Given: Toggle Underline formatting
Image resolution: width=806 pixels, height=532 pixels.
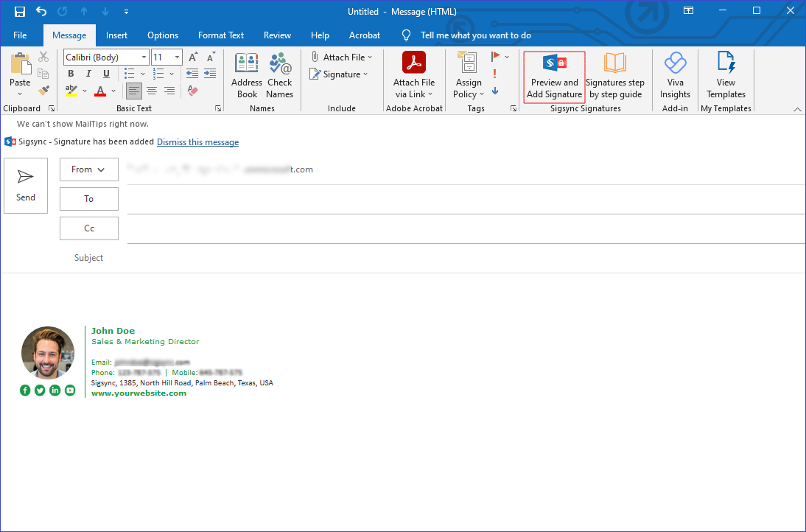Looking at the screenshot, I should pyautogui.click(x=106, y=74).
